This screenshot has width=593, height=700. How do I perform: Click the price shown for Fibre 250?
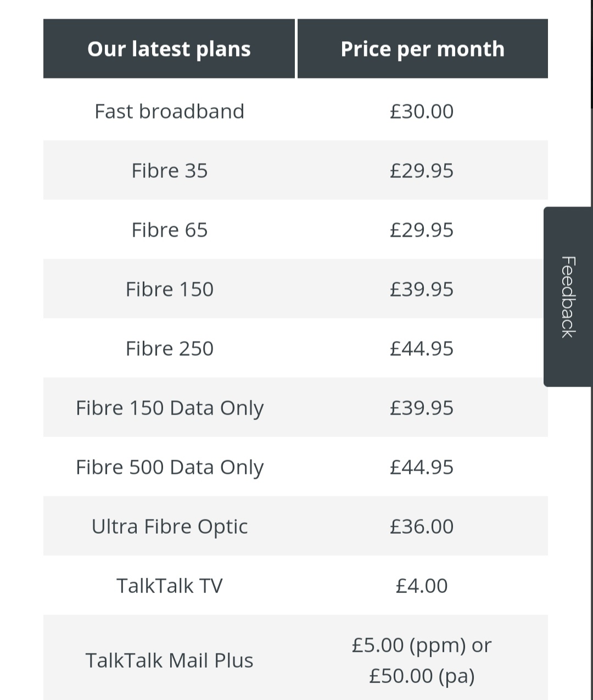(422, 349)
